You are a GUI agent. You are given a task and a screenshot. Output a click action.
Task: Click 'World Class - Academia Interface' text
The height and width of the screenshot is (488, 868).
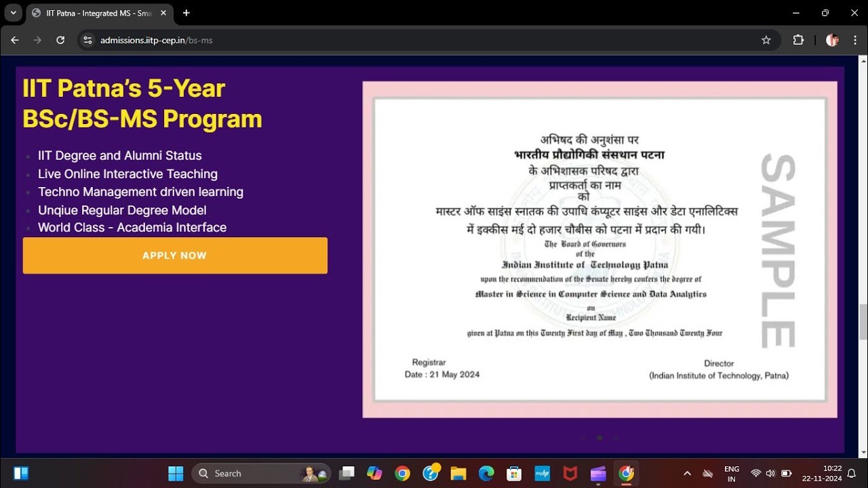point(132,228)
